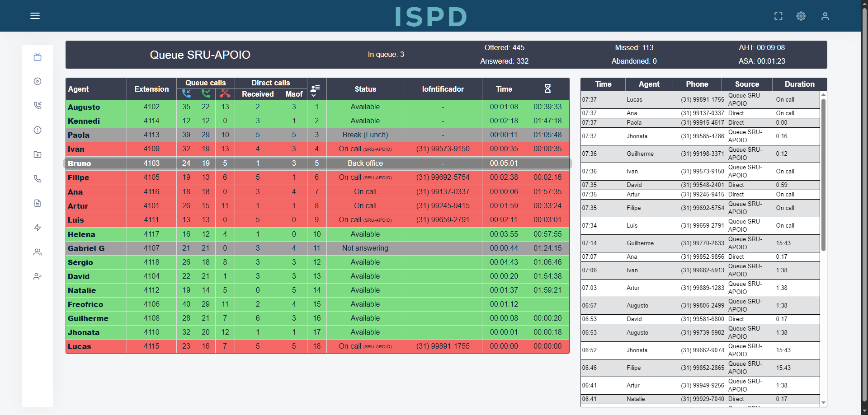Click call log scrollbar up arrow
868x415 pixels.
pyautogui.click(x=823, y=94)
